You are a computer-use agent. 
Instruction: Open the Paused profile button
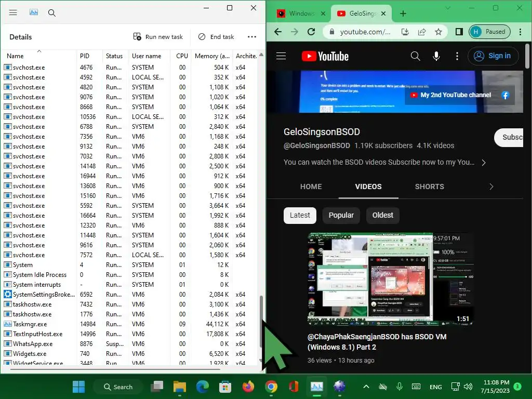489,32
